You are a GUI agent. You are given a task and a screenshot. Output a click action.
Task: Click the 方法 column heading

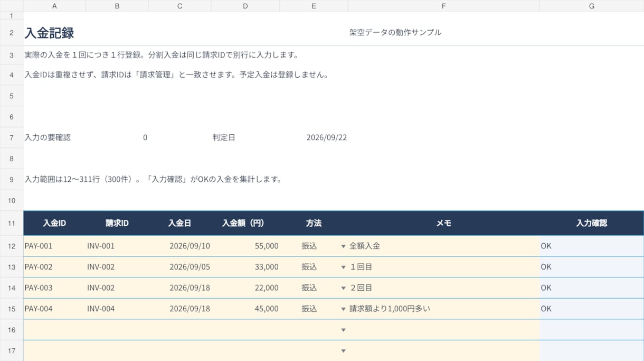pos(314,223)
